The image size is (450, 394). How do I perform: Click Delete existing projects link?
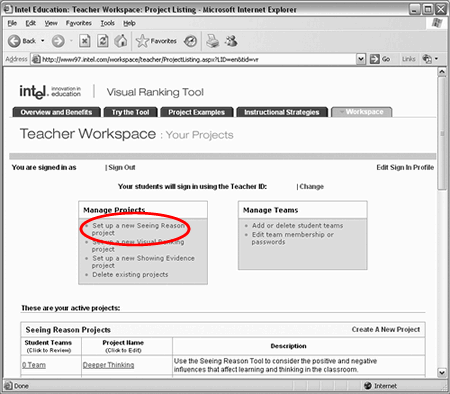pos(130,274)
